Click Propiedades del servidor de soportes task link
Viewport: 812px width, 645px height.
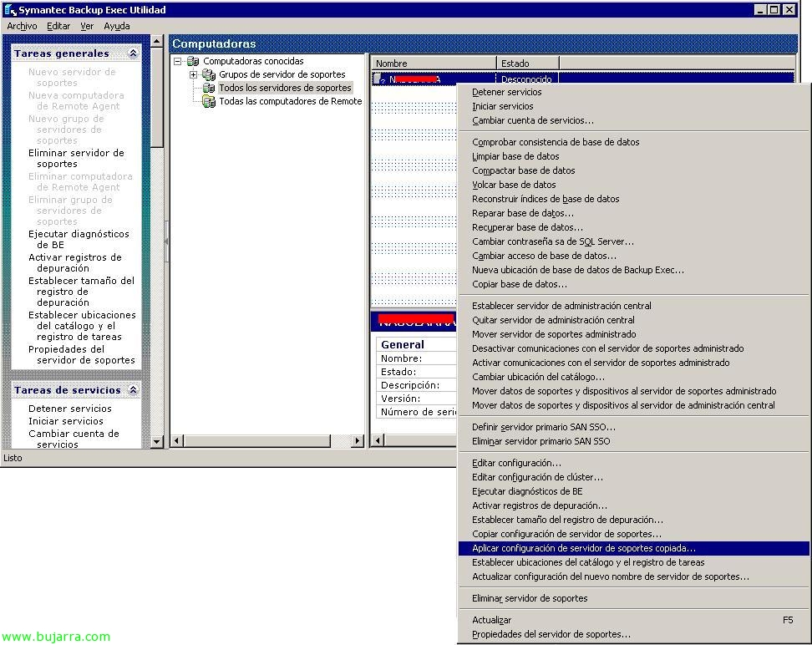pyautogui.click(x=81, y=355)
